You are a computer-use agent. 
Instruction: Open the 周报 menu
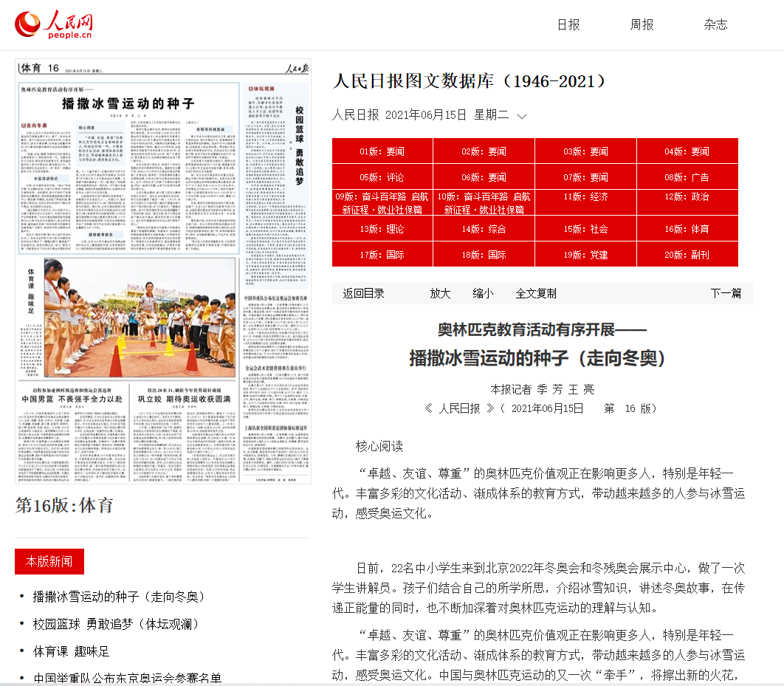pos(642,24)
